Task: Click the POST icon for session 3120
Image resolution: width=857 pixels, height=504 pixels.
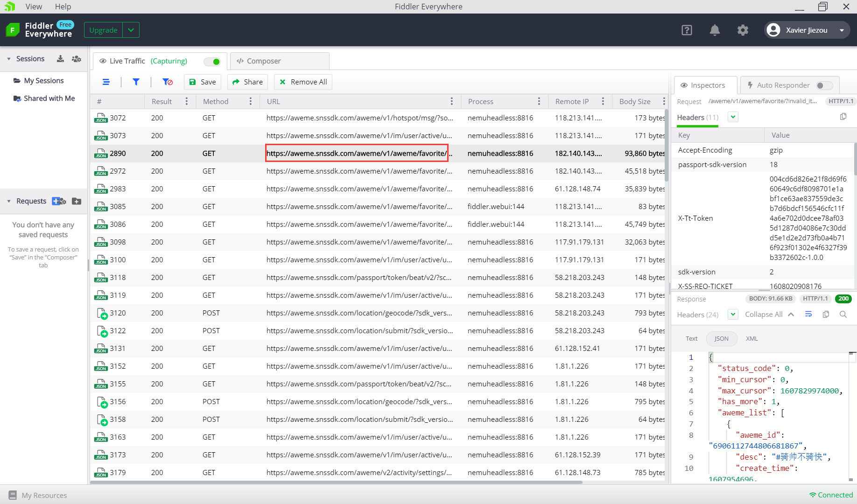Action: point(102,313)
